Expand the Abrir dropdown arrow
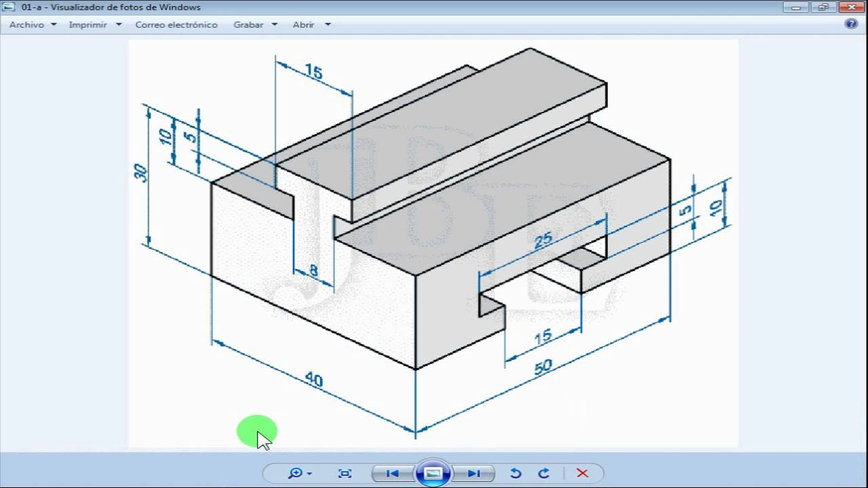868x488 pixels. point(328,24)
